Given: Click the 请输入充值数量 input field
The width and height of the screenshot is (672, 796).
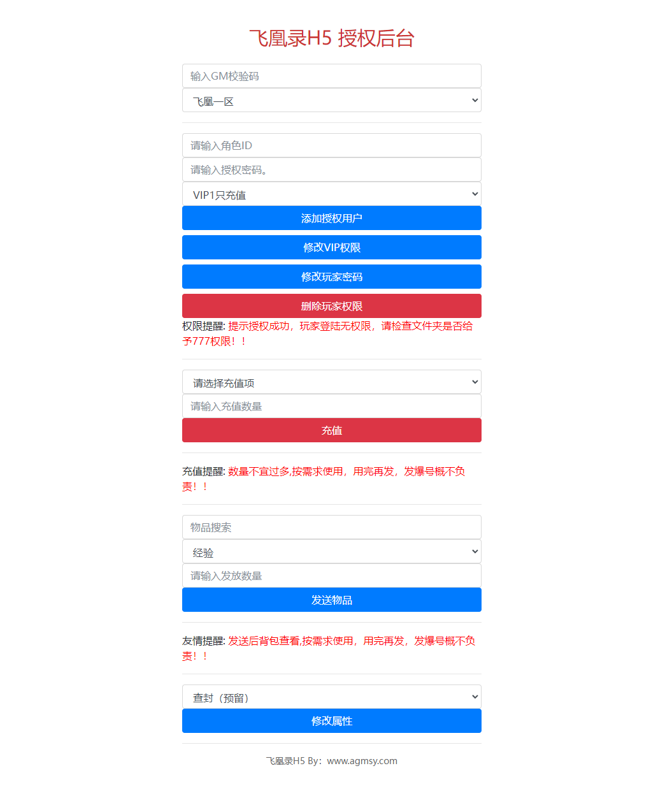Looking at the screenshot, I should [331, 406].
